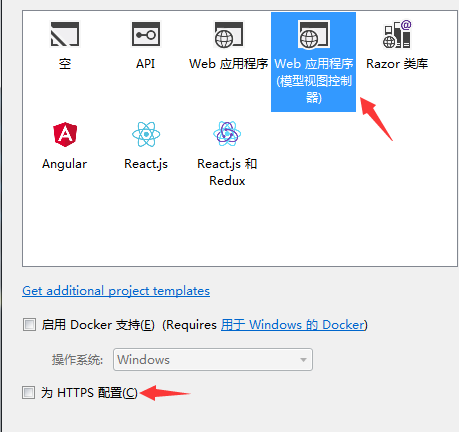
Task: Click the API label under icon
Action: [146, 64]
